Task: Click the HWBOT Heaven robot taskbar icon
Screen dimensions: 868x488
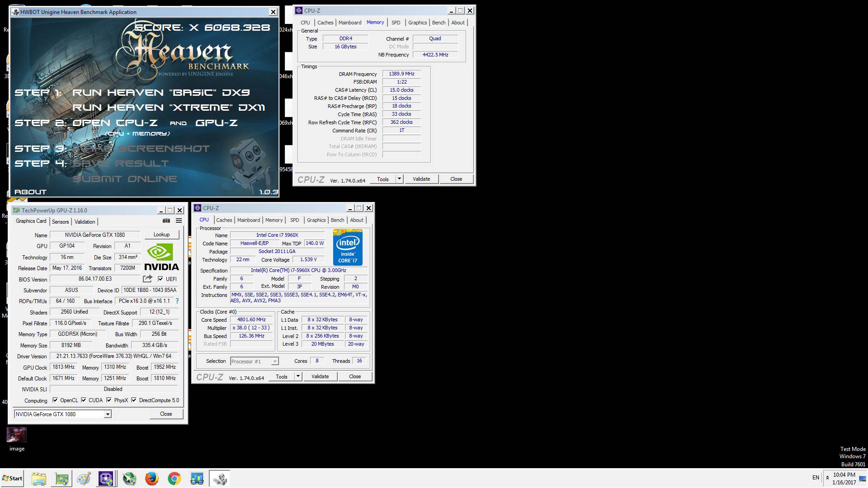Action: pos(220,479)
